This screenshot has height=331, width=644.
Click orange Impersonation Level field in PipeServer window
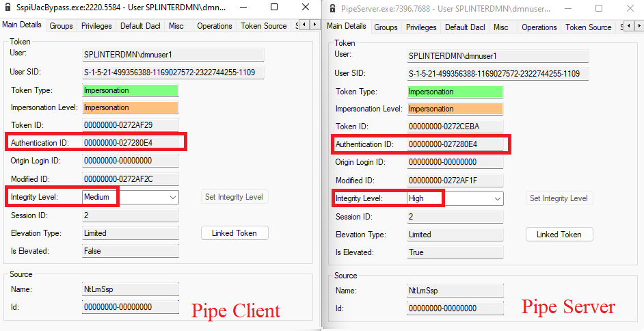point(455,109)
